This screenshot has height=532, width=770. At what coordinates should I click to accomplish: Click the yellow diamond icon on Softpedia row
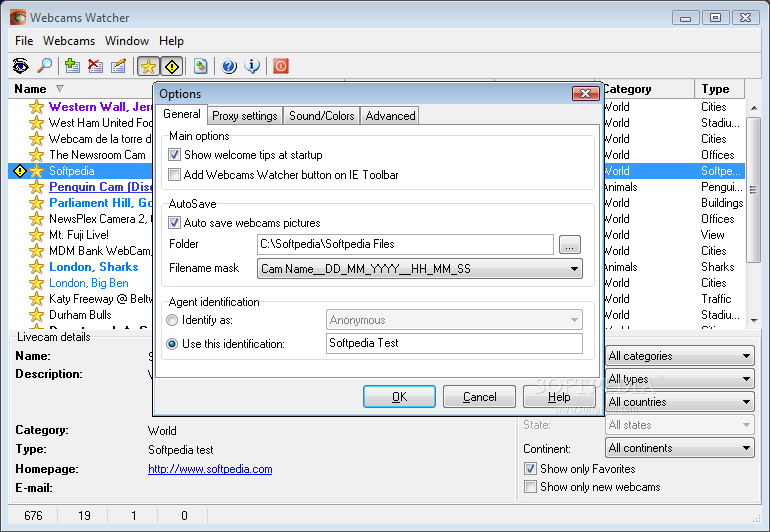(20, 170)
